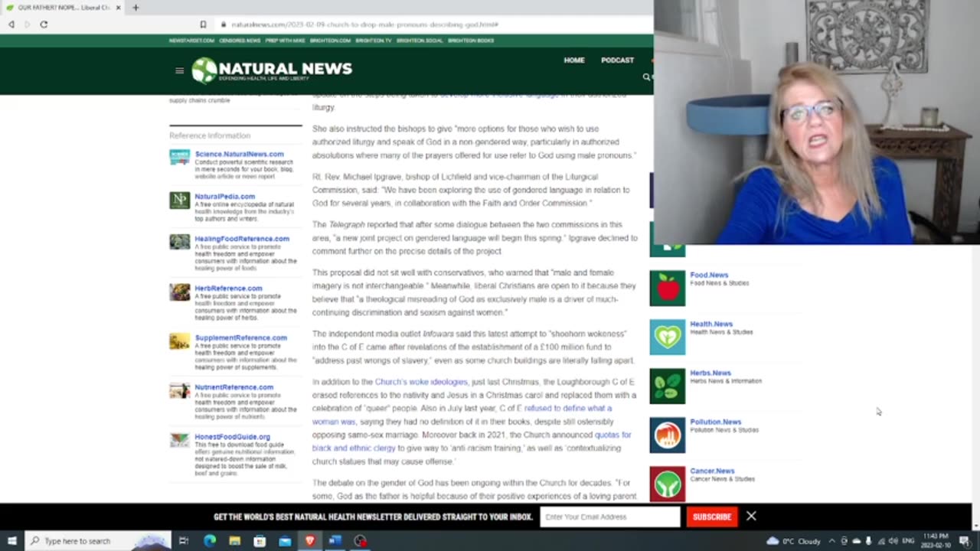The height and width of the screenshot is (551, 980).
Task: Close the OUR FATHER? NOPE browser tab
Action: pos(118,8)
